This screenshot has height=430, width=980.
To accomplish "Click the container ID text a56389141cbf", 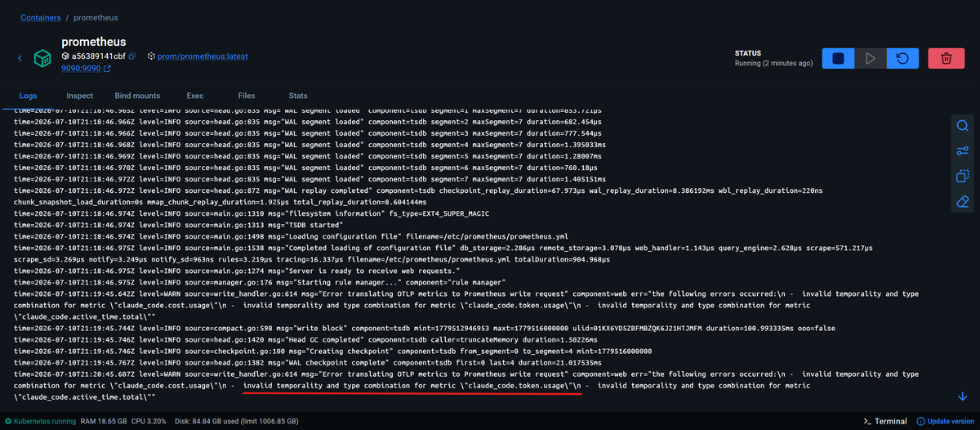I will click(98, 56).
